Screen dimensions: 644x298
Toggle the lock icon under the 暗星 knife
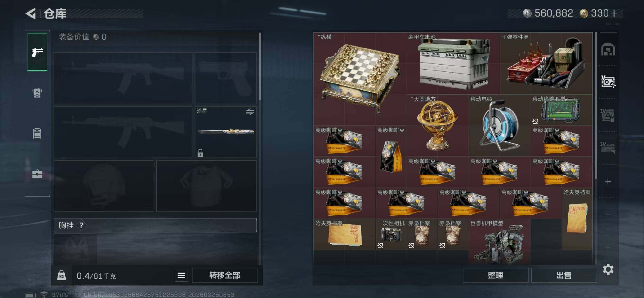coord(200,153)
